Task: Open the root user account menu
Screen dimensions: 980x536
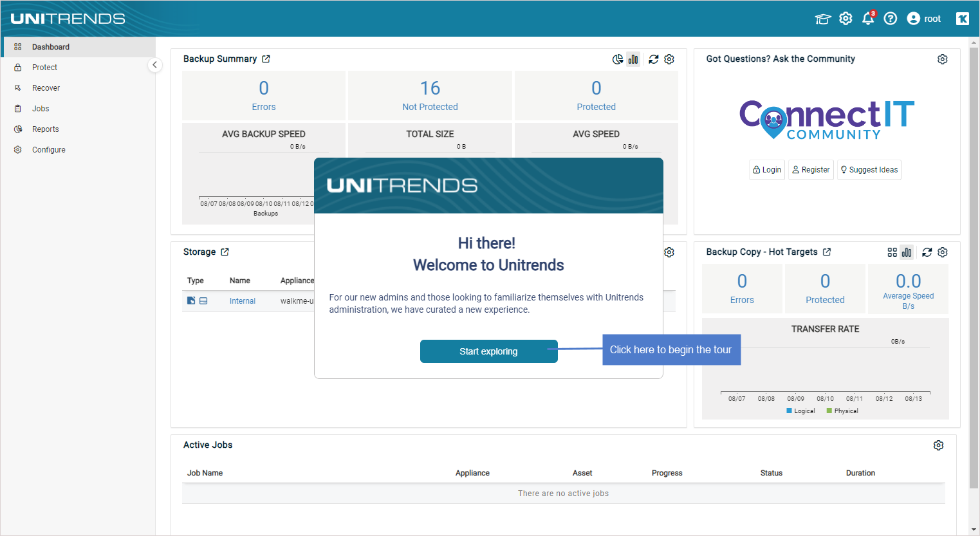Action: (923, 19)
